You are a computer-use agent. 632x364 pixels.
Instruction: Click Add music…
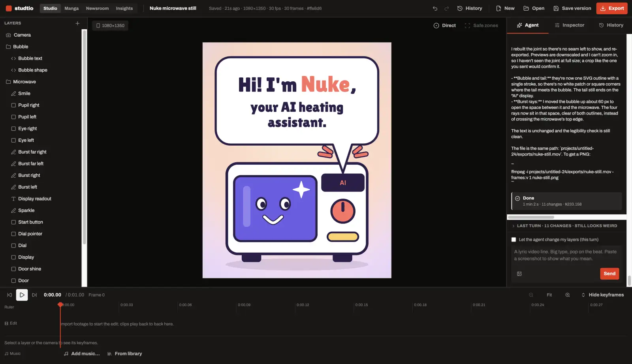tap(82, 354)
